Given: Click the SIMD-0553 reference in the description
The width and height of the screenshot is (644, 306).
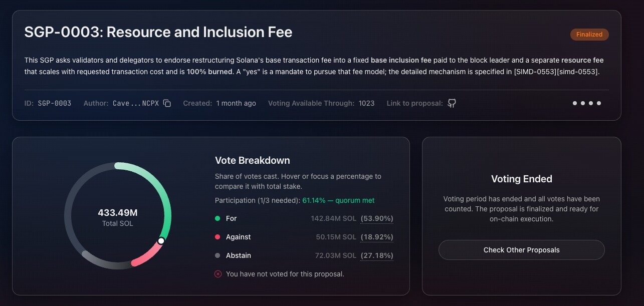Looking at the screenshot, I should [556, 72].
